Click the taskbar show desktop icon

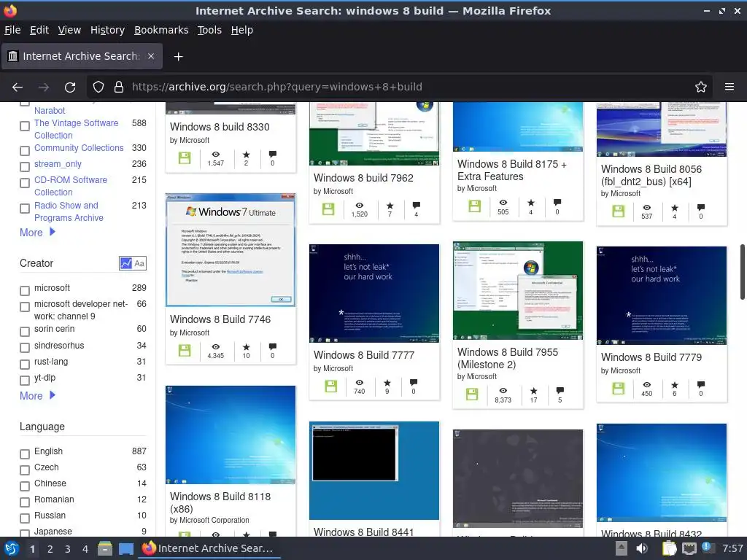tap(126, 548)
